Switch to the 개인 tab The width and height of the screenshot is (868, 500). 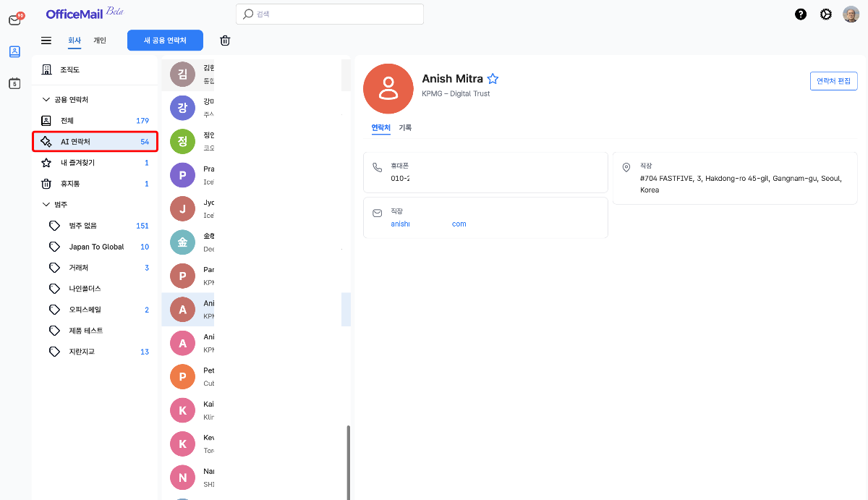(100, 41)
